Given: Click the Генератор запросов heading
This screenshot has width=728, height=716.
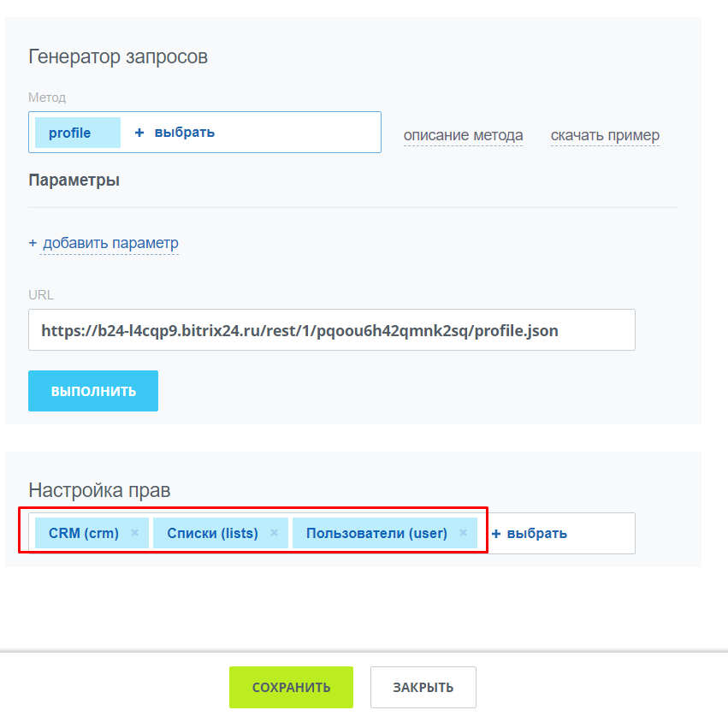Looking at the screenshot, I should (x=118, y=57).
